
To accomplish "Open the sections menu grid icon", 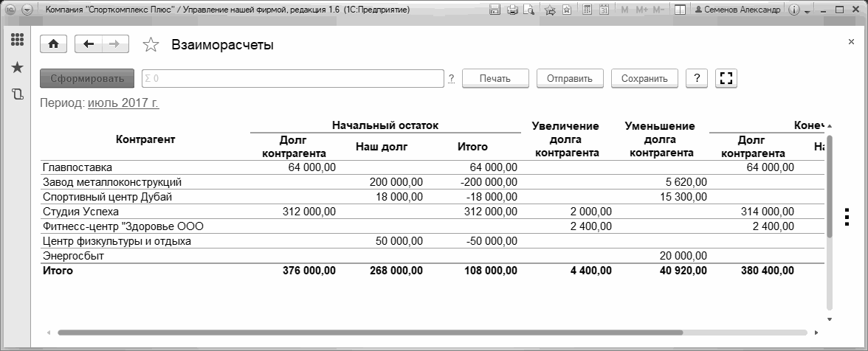I will point(17,40).
